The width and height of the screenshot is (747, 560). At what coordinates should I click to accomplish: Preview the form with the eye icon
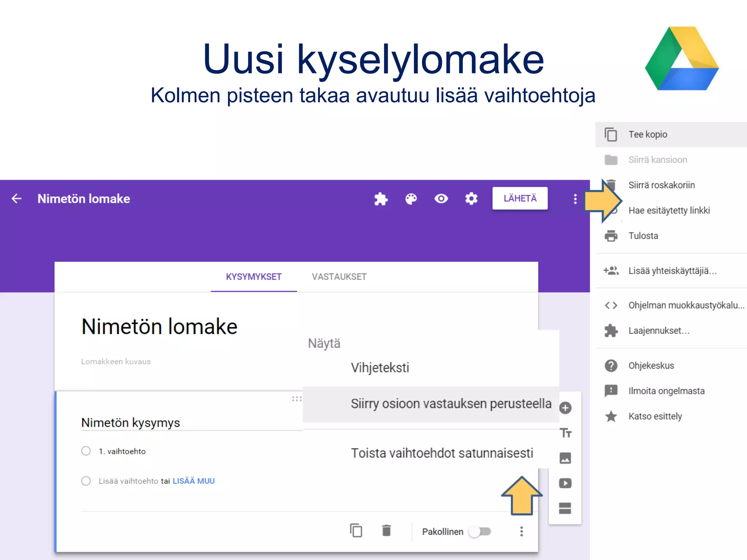tap(441, 199)
